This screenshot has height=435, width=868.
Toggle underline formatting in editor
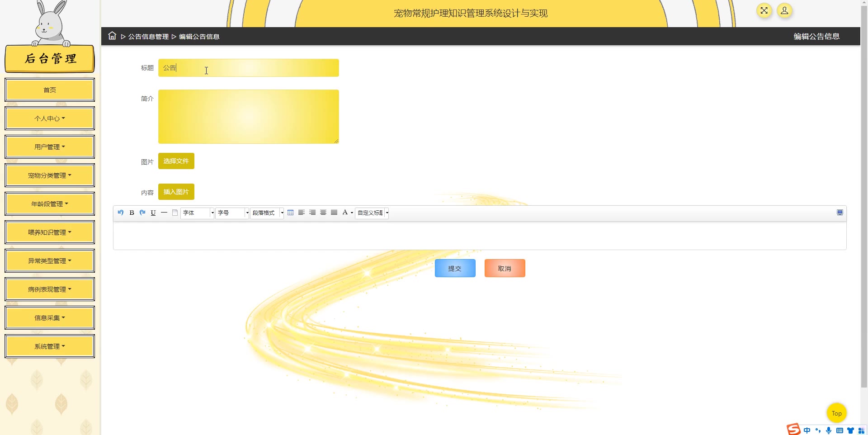coord(153,213)
